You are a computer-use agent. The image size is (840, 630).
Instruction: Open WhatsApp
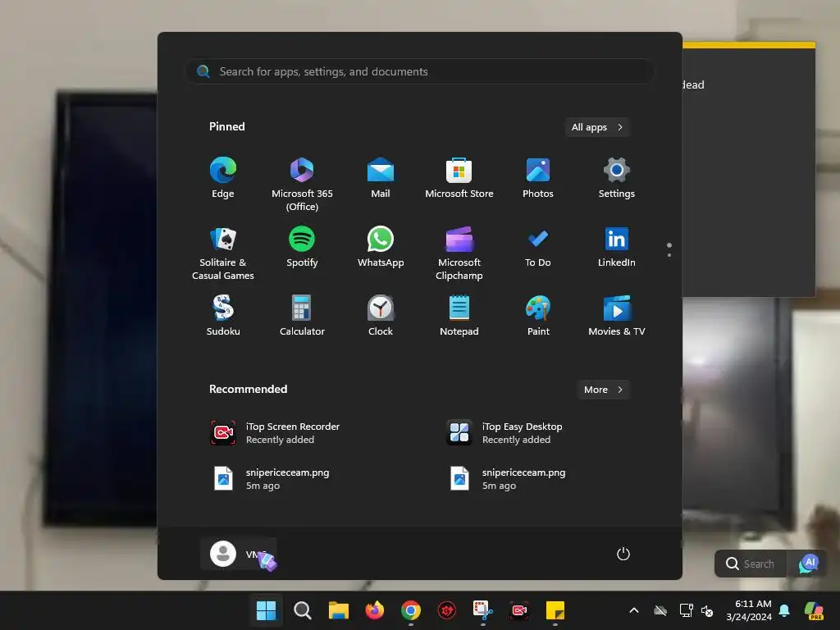pyautogui.click(x=381, y=248)
